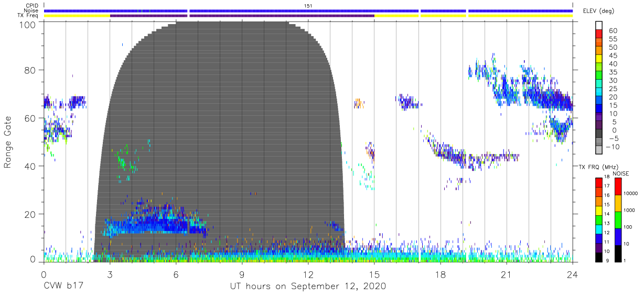Click the 80 tick on Range Gate axis

point(31,70)
